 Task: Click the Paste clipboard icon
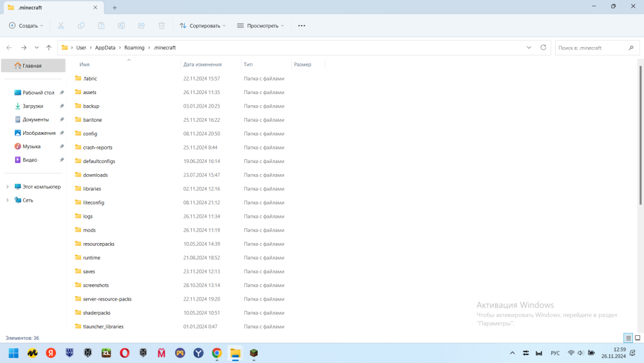tap(101, 26)
